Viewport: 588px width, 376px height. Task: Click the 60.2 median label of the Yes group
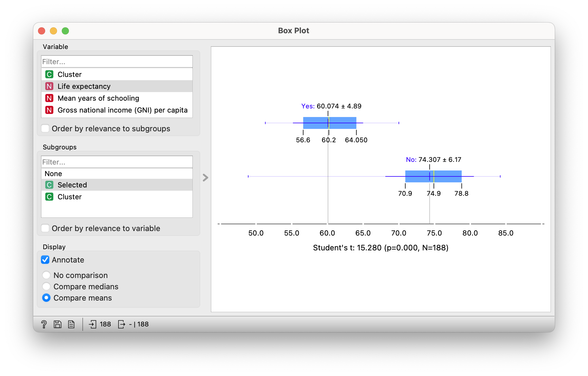tap(329, 140)
